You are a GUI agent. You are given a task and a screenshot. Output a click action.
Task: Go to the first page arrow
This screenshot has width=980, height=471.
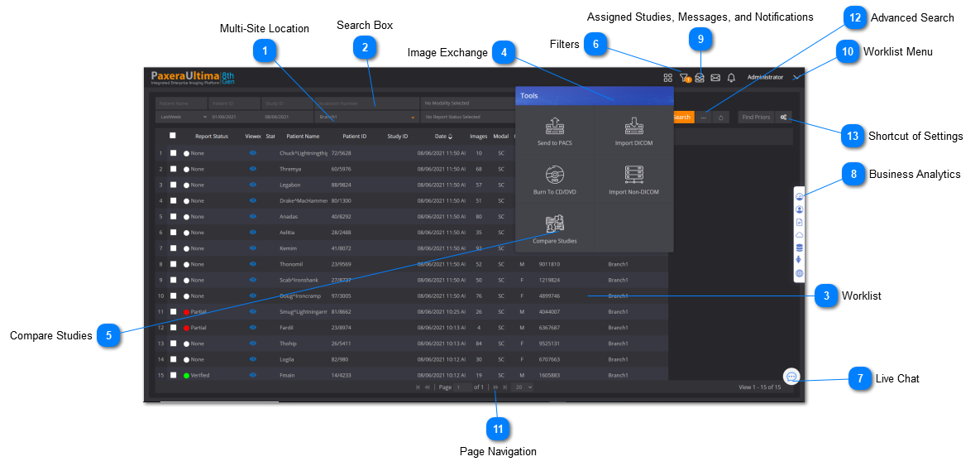tap(418, 387)
